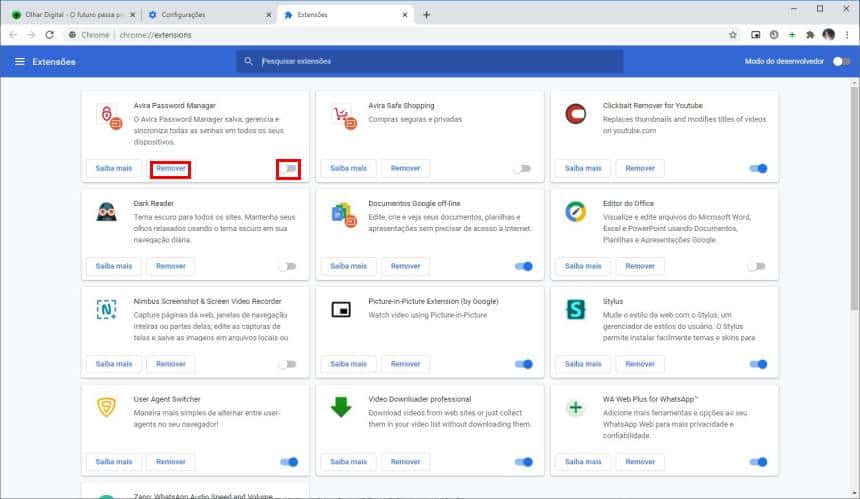
Task: Open the profile avatar menu
Action: coord(829,35)
